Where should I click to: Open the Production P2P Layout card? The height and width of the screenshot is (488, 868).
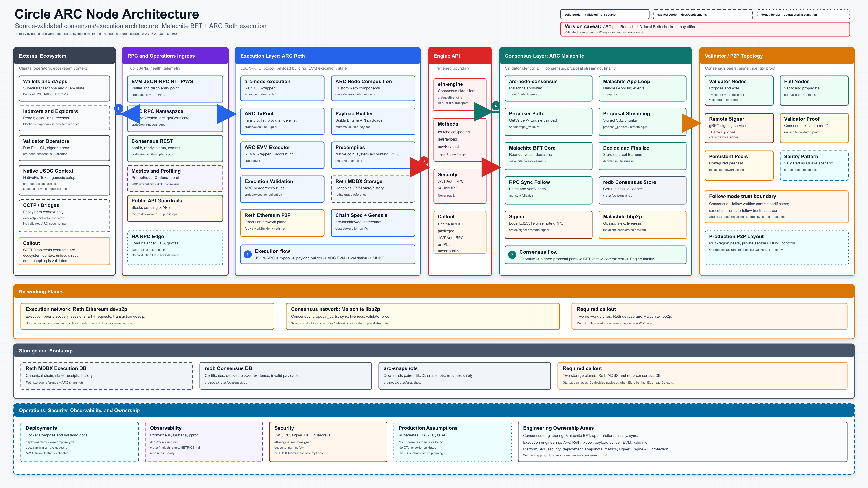pyautogui.click(x=777, y=248)
